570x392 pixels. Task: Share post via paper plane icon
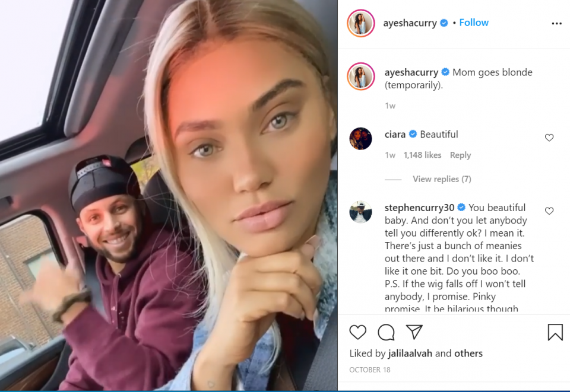[414, 332]
